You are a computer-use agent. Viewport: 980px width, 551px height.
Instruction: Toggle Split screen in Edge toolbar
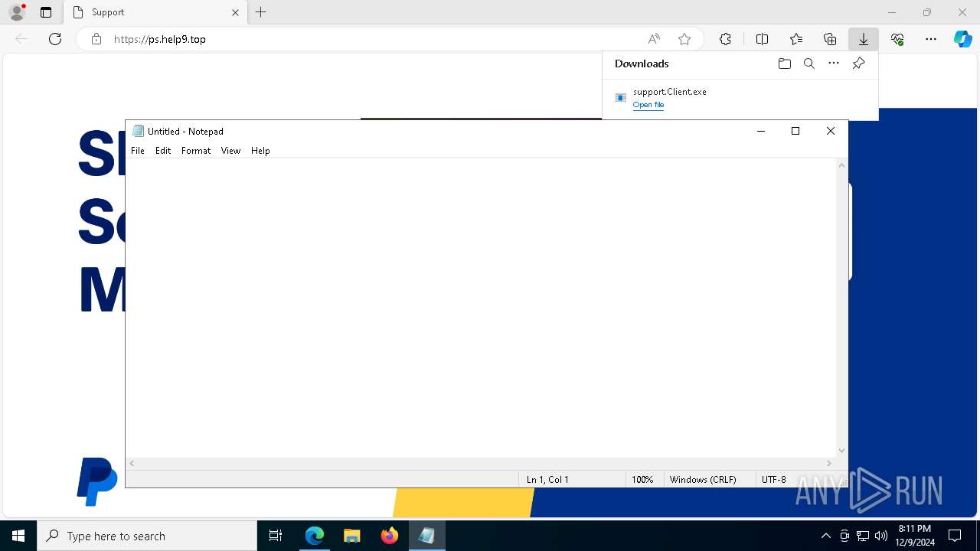[x=762, y=39]
